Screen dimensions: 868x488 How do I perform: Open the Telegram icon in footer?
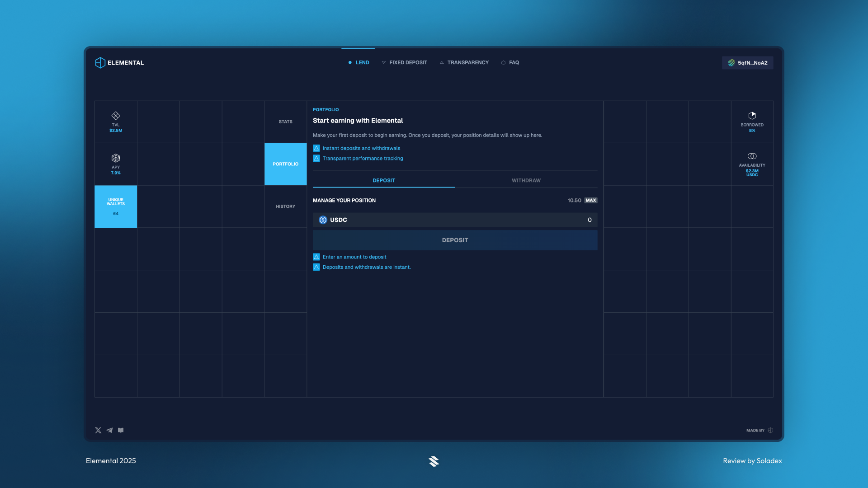click(x=109, y=430)
